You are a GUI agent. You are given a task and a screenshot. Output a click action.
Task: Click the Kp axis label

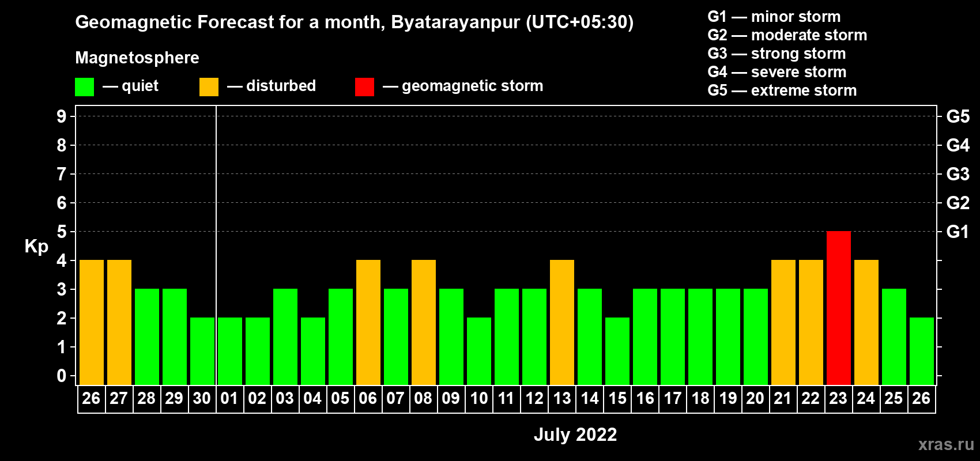36,247
